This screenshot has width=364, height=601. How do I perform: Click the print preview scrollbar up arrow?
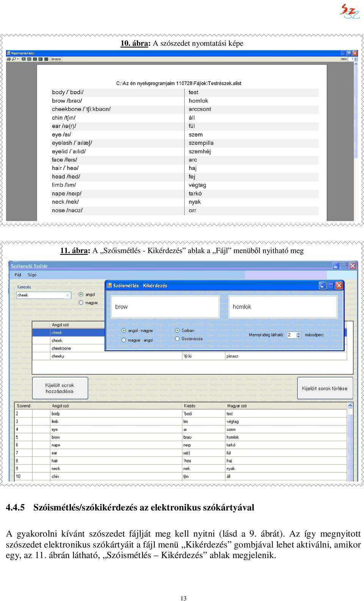pos(356,64)
